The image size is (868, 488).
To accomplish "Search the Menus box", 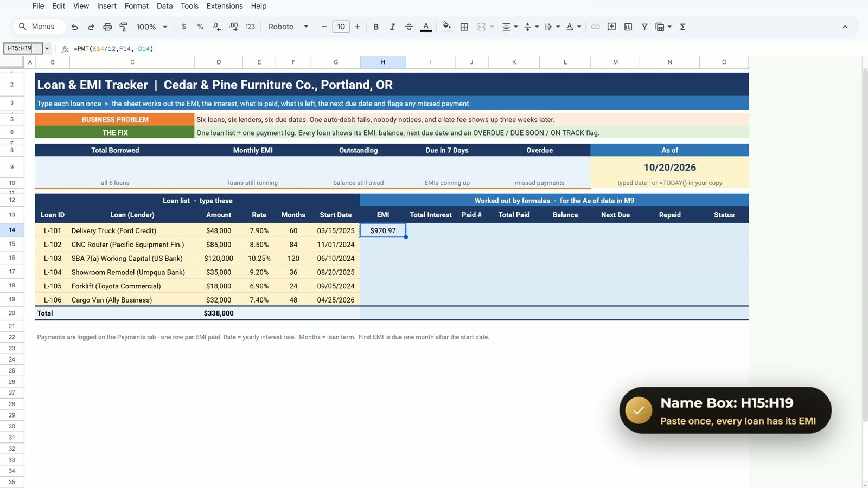I will tap(39, 27).
